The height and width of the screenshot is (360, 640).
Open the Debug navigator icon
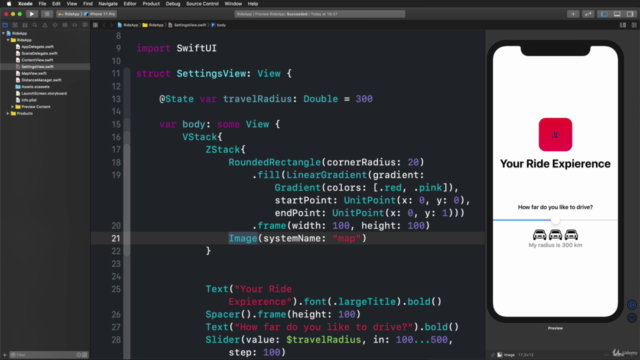tap(64, 25)
